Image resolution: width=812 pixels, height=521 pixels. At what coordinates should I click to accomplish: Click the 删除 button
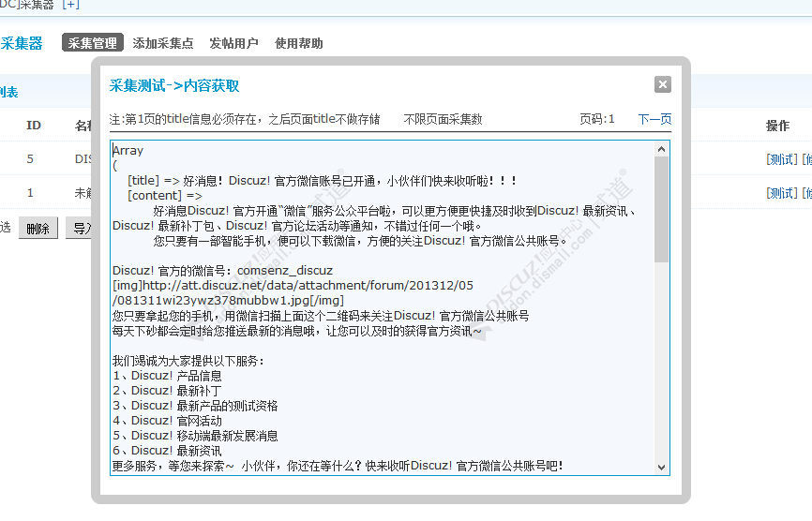tap(38, 228)
